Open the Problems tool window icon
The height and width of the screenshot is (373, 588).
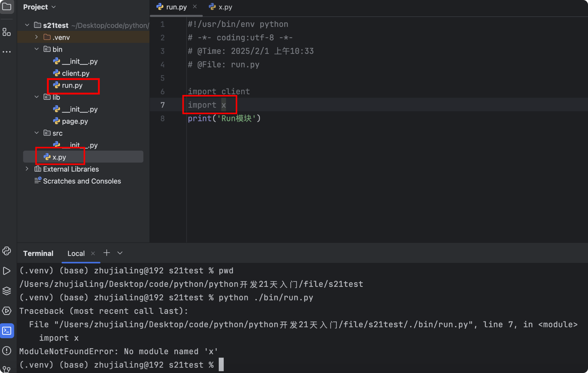click(7, 351)
